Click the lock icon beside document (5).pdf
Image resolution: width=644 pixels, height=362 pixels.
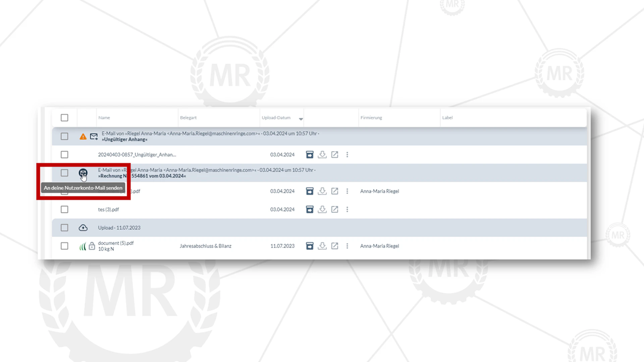(92, 246)
